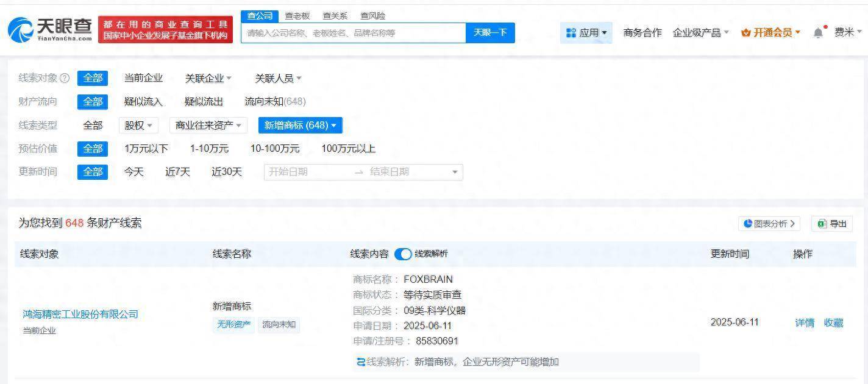Focus the company name search field

pos(354,33)
